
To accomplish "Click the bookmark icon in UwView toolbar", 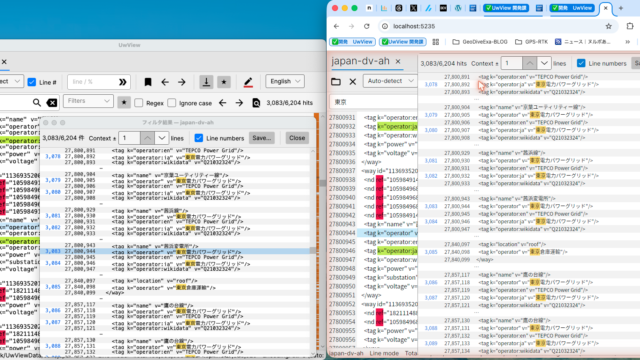I will (x=148, y=82).
